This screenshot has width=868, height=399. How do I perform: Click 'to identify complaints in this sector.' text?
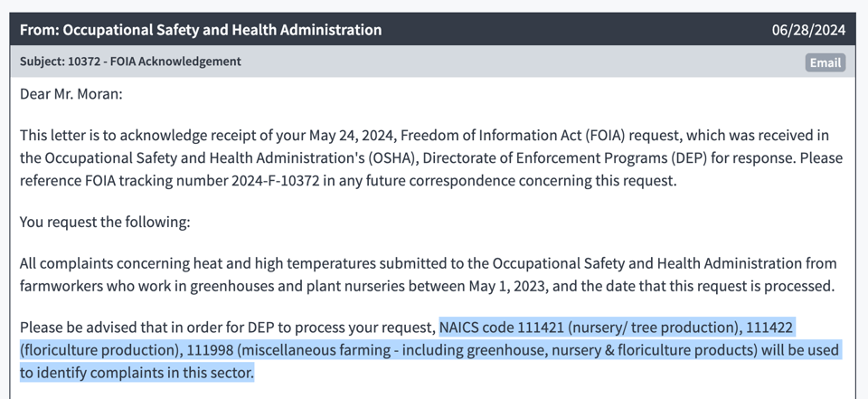click(x=137, y=371)
